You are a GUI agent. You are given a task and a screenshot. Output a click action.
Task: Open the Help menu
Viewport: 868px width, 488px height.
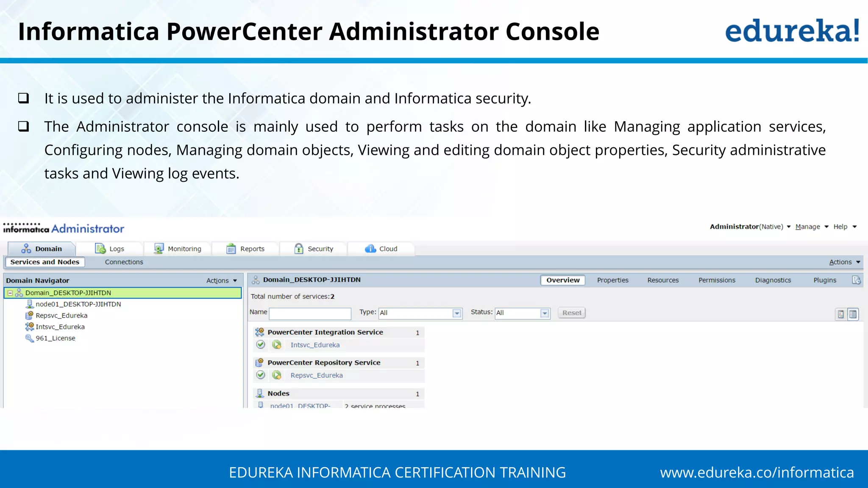click(x=845, y=227)
